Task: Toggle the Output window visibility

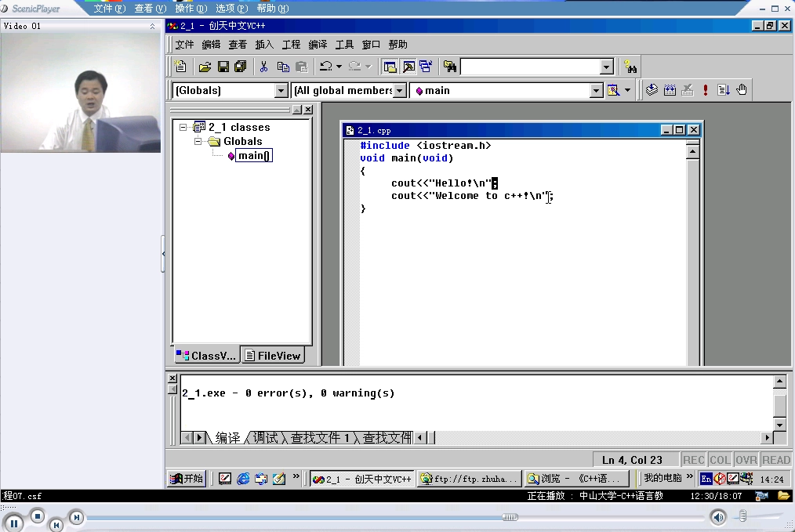Action: point(409,66)
